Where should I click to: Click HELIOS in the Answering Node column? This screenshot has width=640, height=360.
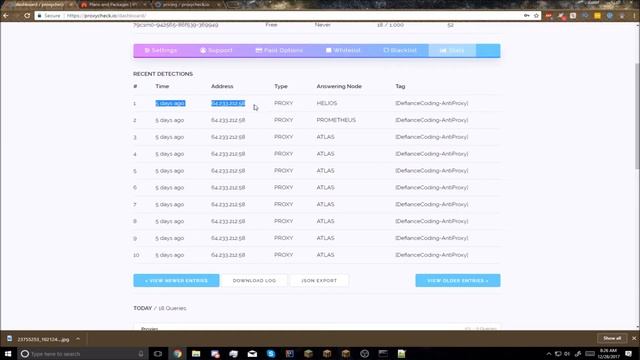click(327, 103)
